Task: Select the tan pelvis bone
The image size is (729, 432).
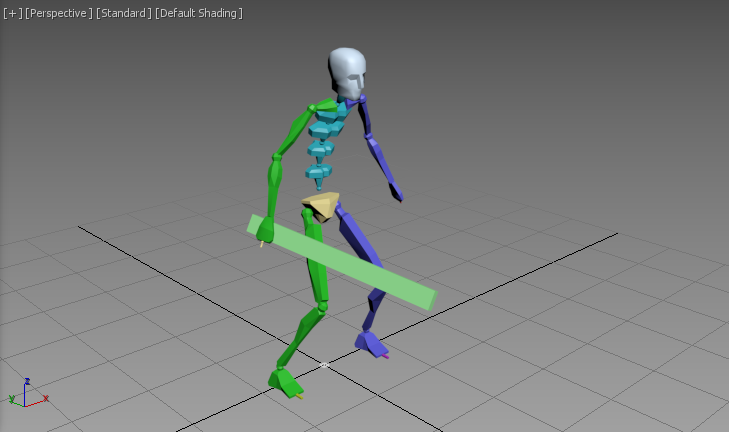Action: tap(322, 207)
